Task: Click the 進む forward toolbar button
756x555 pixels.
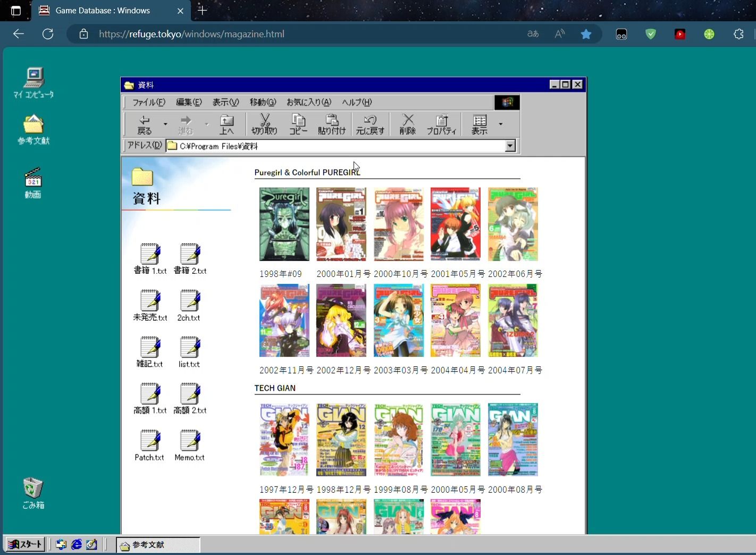Action: click(x=186, y=124)
